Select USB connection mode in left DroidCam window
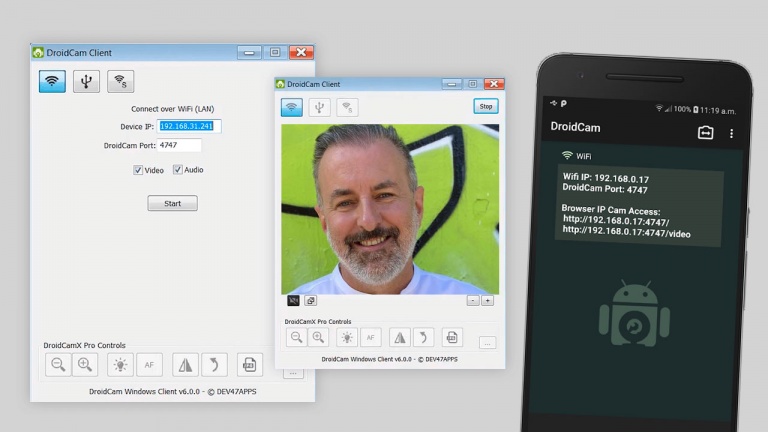Image resolution: width=768 pixels, height=432 pixels. click(x=86, y=81)
